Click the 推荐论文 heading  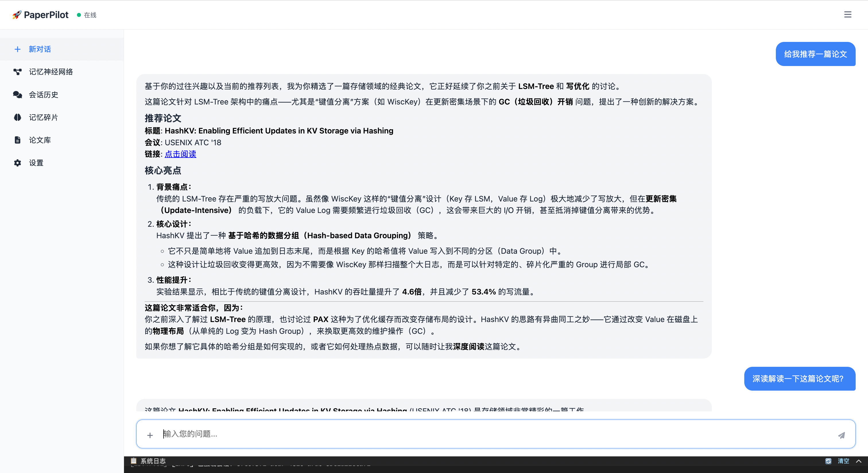pyautogui.click(x=163, y=118)
